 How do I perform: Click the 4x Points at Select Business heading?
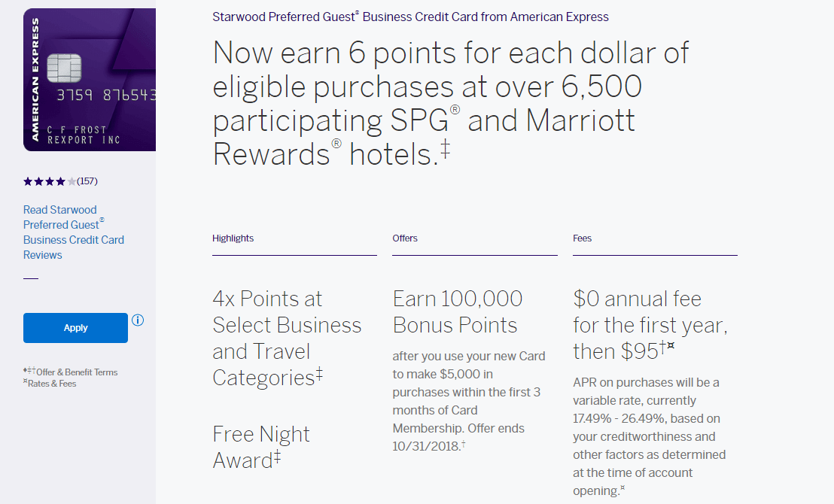[287, 338]
